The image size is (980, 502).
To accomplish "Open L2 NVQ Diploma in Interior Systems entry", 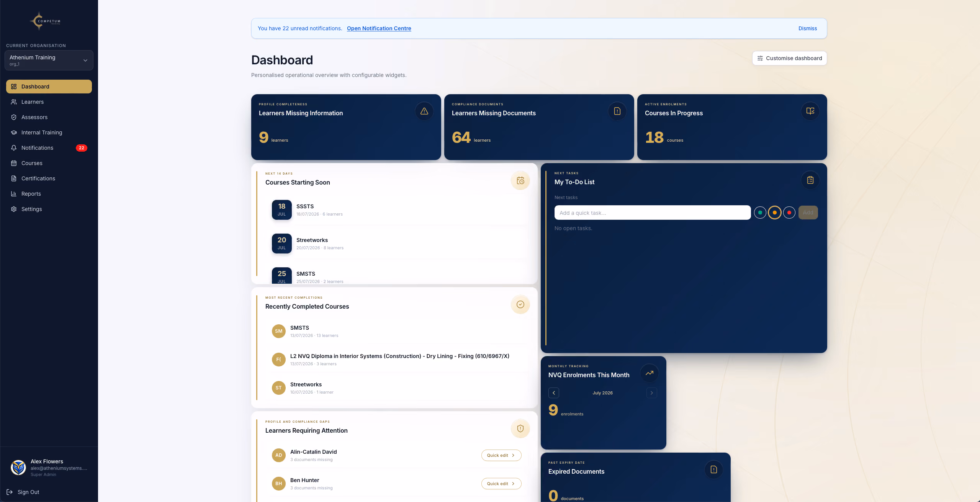I will tap(397, 360).
